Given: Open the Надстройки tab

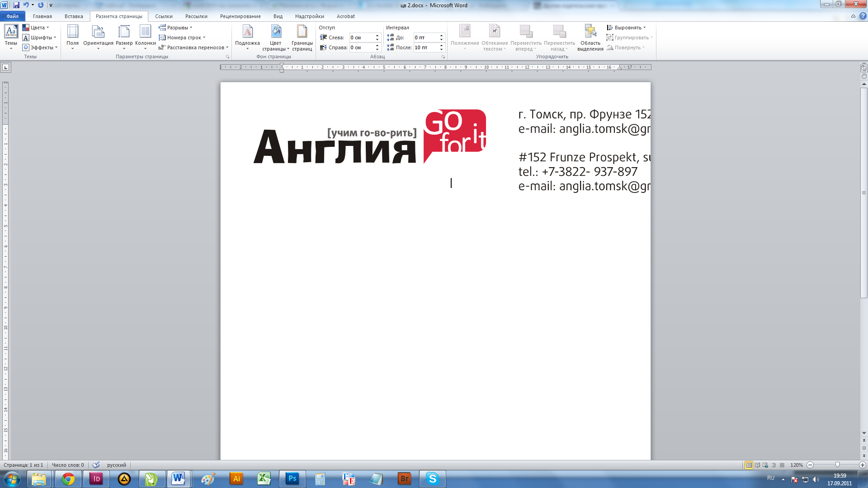Looking at the screenshot, I should pyautogui.click(x=310, y=16).
